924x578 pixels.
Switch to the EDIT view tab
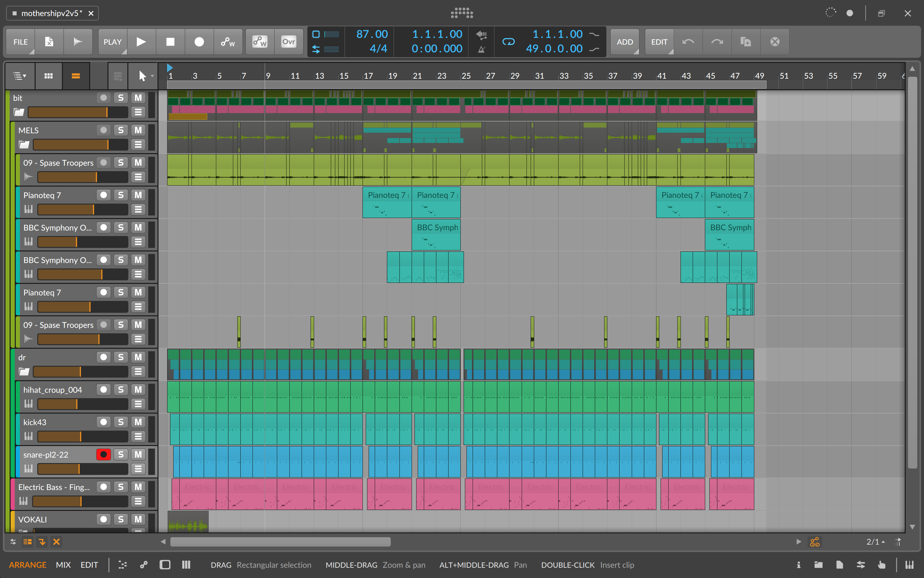pyautogui.click(x=89, y=565)
